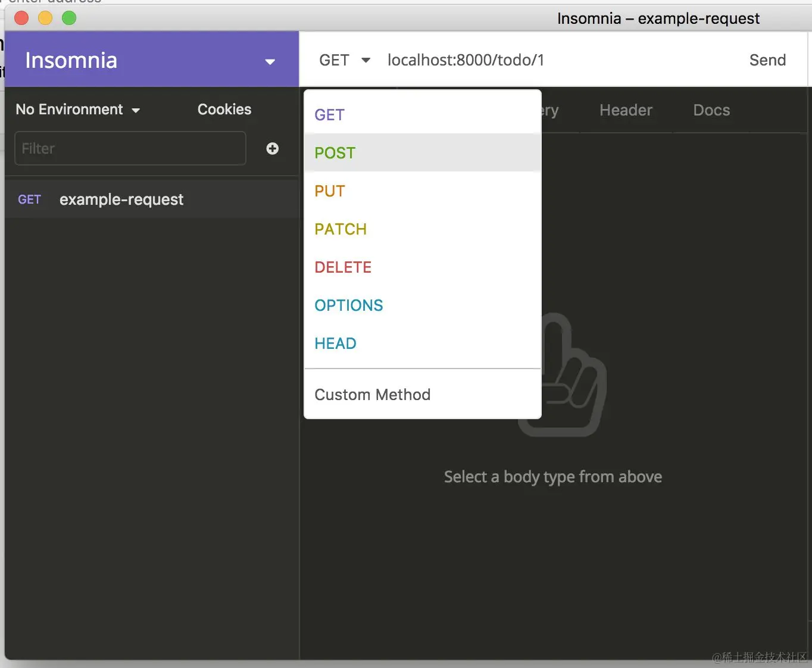812x668 pixels.
Task: Open the Cookies manager
Action: [x=224, y=110]
